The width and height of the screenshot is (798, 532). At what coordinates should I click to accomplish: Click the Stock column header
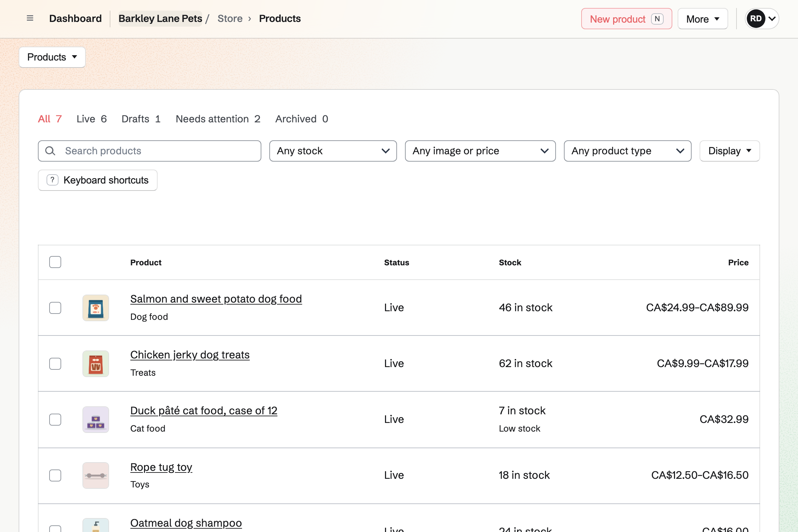pyautogui.click(x=510, y=262)
